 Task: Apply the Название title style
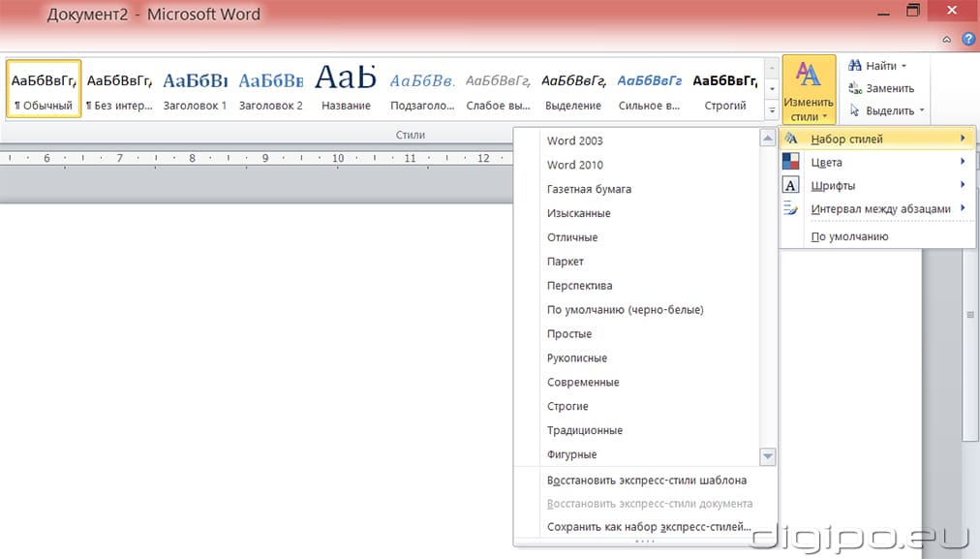tap(346, 88)
